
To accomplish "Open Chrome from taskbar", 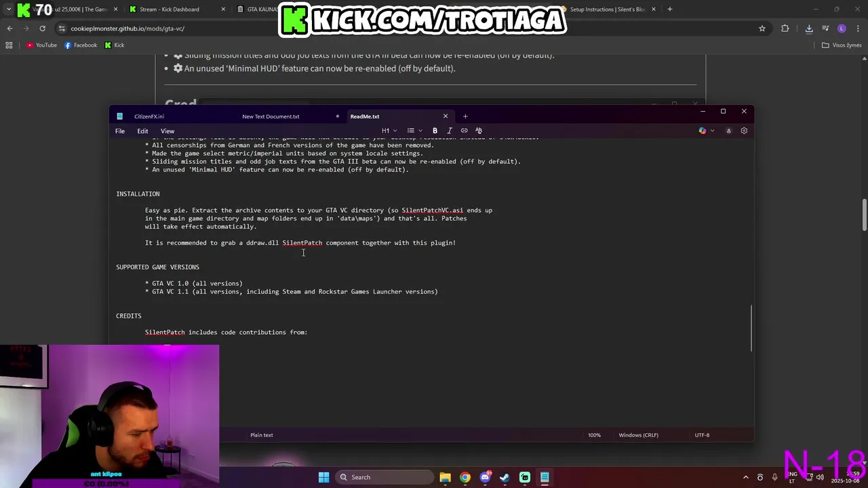I will pos(465,477).
